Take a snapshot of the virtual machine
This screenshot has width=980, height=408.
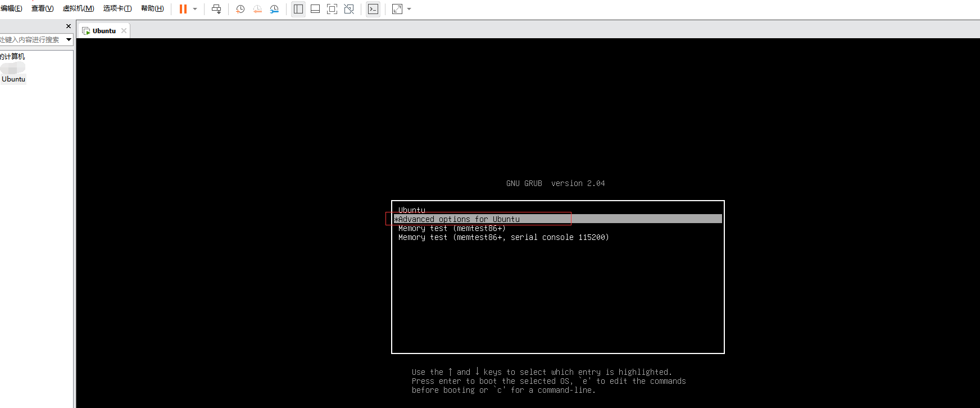click(241, 9)
